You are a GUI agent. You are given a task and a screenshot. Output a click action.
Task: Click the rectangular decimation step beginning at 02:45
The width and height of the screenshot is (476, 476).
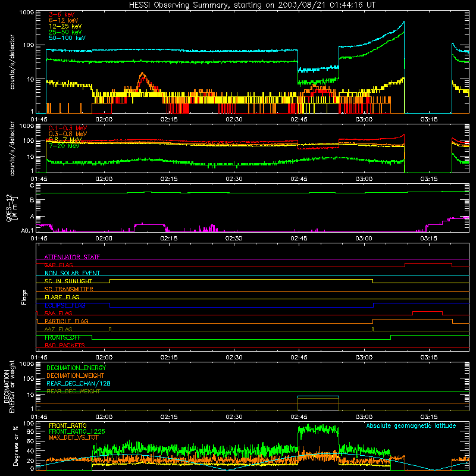[x=318, y=403]
